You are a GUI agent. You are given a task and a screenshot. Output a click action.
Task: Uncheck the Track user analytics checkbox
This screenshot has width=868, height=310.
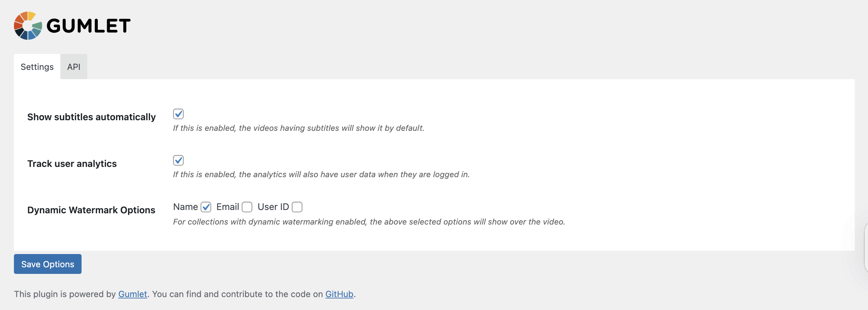pyautogui.click(x=178, y=161)
